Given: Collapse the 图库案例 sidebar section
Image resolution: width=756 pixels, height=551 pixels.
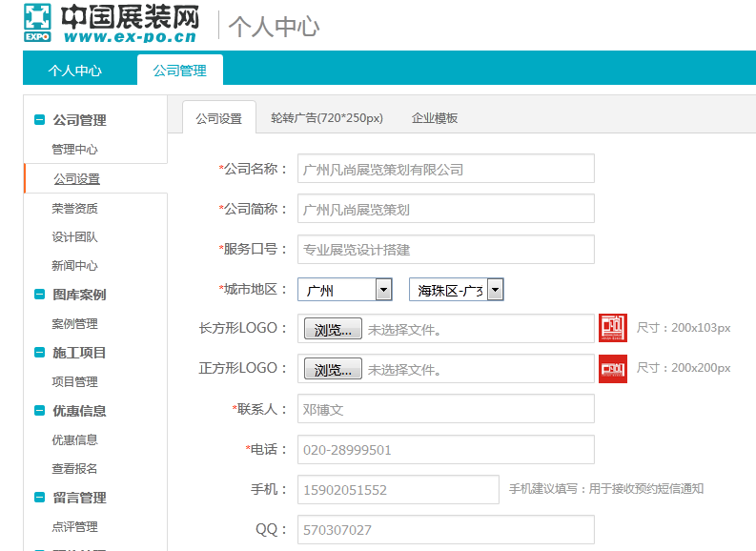Looking at the screenshot, I should 39,295.
